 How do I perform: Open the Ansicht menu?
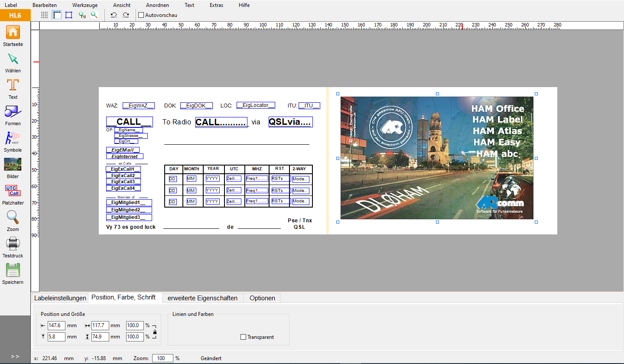pyautogui.click(x=122, y=5)
